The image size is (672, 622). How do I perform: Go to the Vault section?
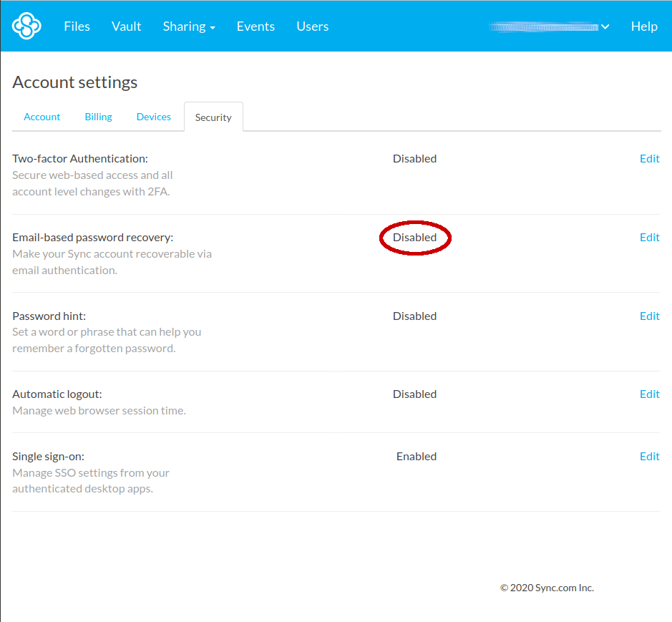tap(127, 26)
